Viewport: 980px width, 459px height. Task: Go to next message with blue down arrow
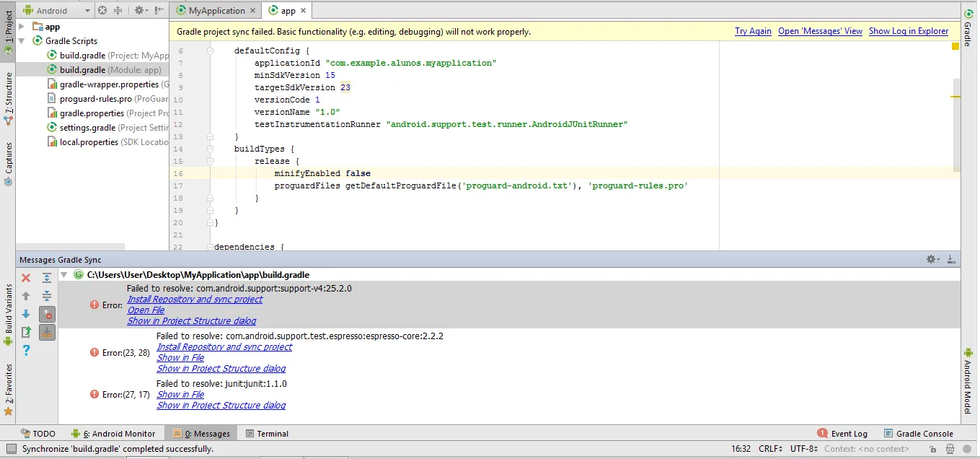[26, 314]
